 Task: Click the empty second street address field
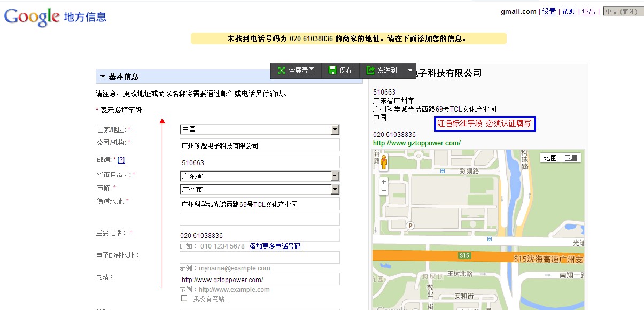260,219
